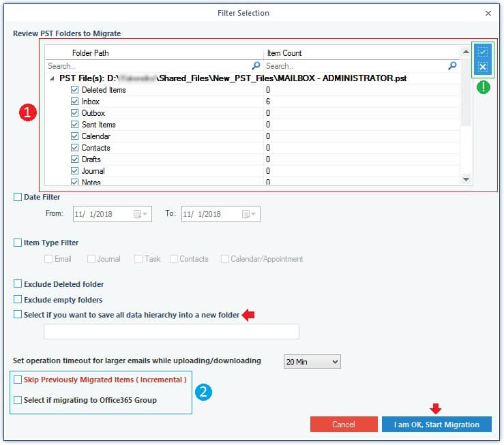Click the To date field
Screen dimensions: 504x445
pyautogui.click(x=220, y=214)
